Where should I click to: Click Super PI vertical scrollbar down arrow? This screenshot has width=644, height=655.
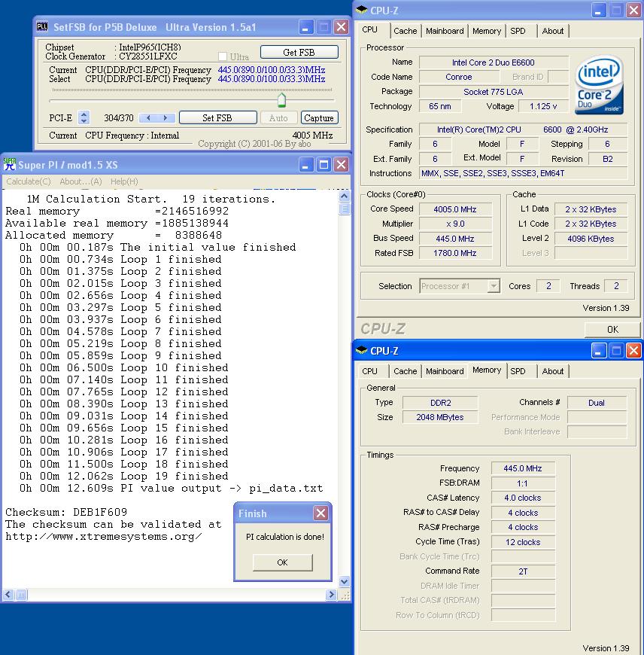click(x=345, y=581)
